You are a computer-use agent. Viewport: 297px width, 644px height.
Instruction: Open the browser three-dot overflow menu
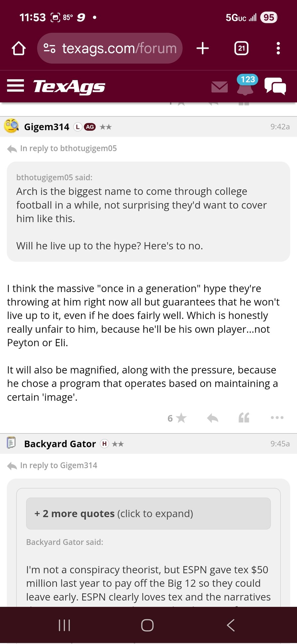click(x=278, y=48)
